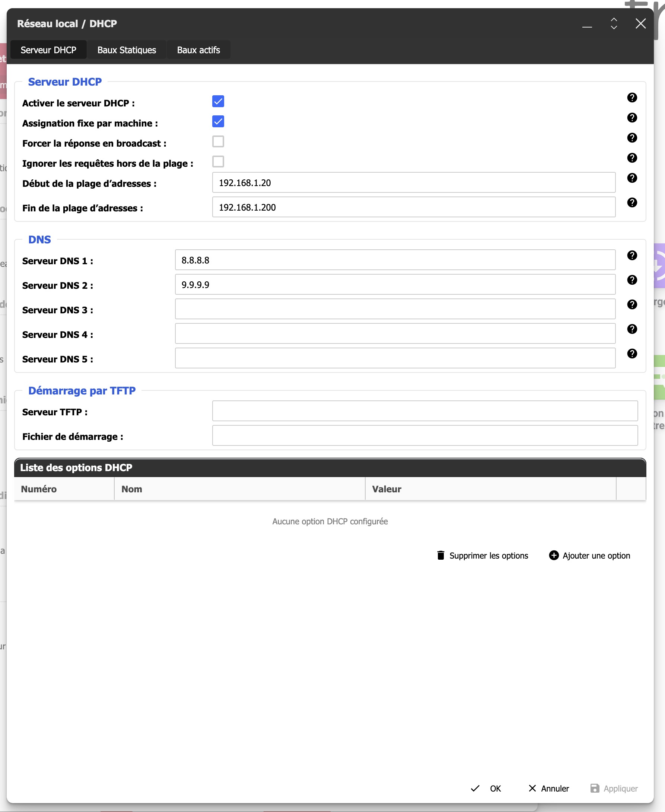Cancel changes with Annuler button
The width and height of the screenshot is (665, 812).
549,789
